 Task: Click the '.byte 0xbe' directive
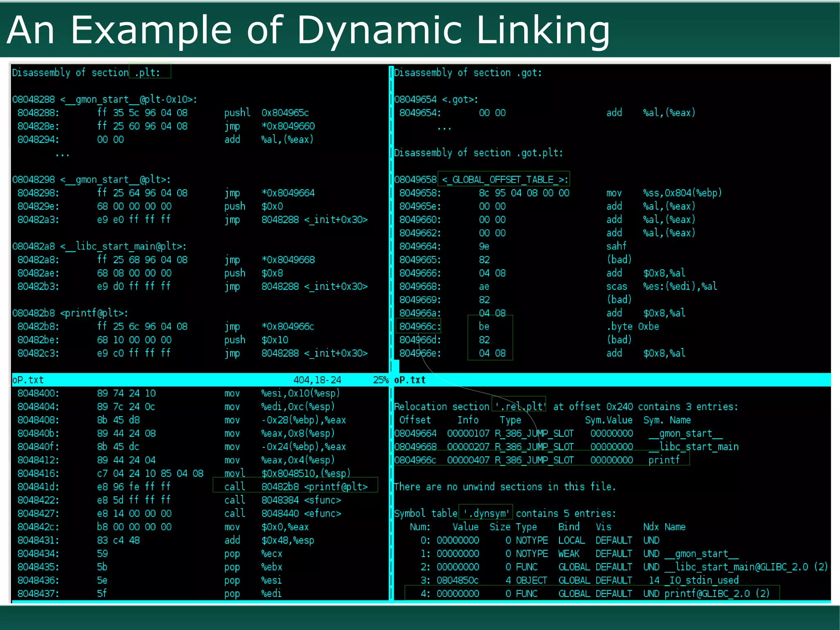pyautogui.click(x=632, y=326)
